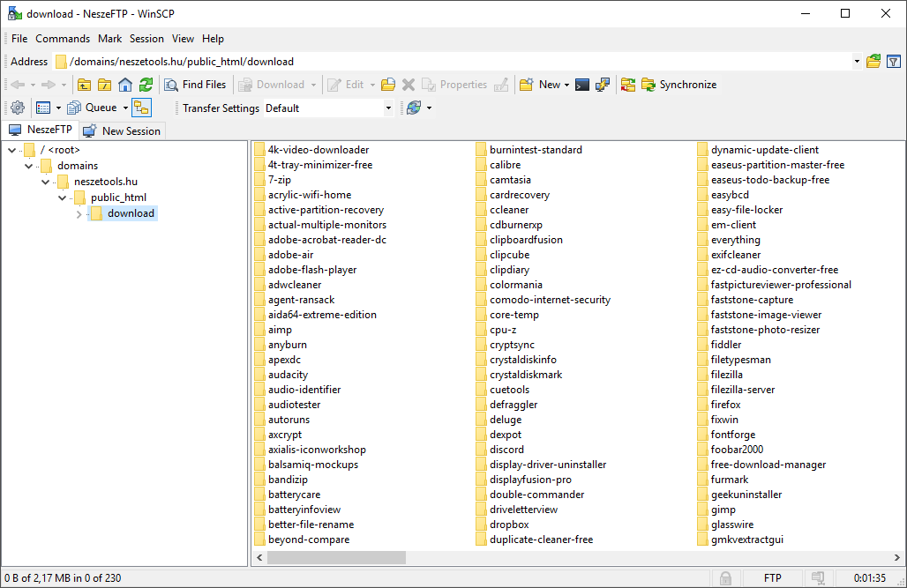
Task: Open in PuTTY icon
Action: pyautogui.click(x=603, y=85)
